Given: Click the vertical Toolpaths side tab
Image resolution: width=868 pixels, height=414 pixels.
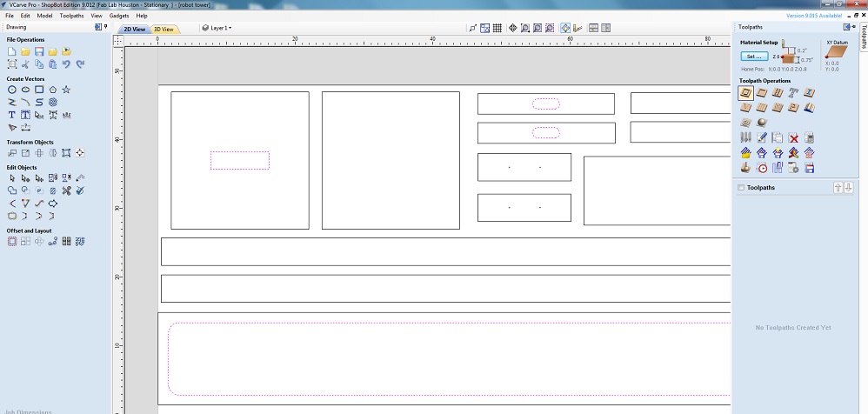Looking at the screenshot, I should pos(863,37).
